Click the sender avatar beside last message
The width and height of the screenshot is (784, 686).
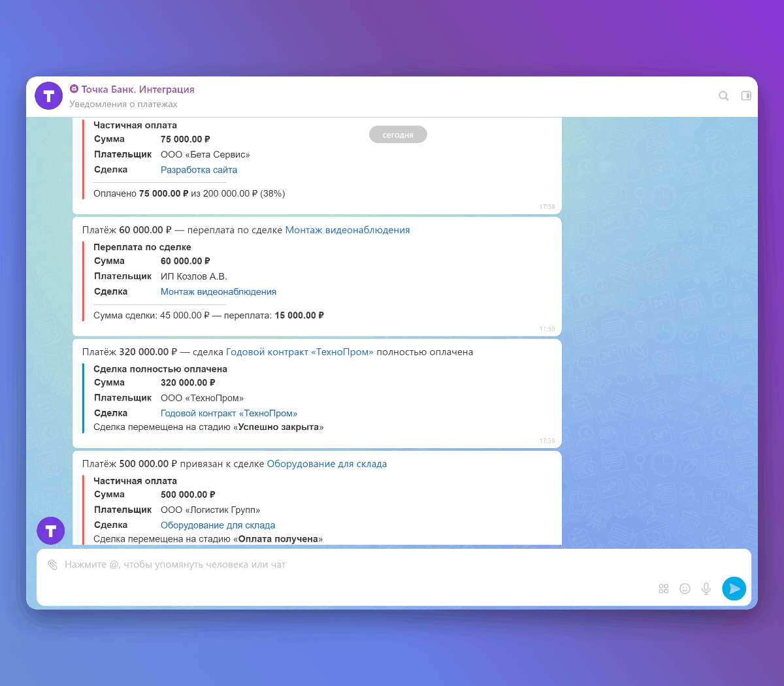[x=51, y=531]
